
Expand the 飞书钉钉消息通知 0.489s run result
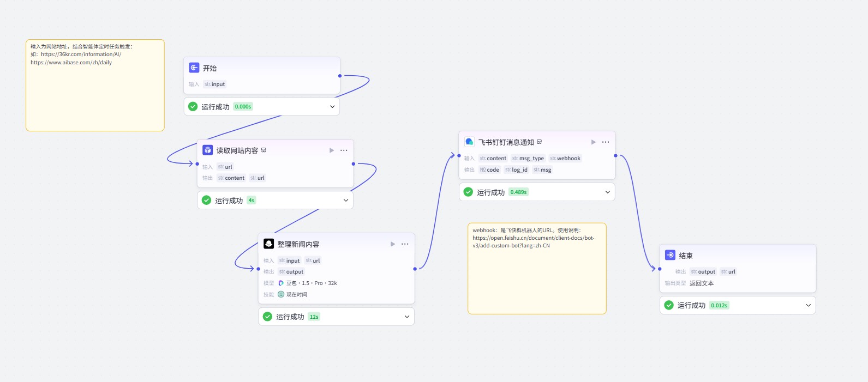(x=607, y=192)
